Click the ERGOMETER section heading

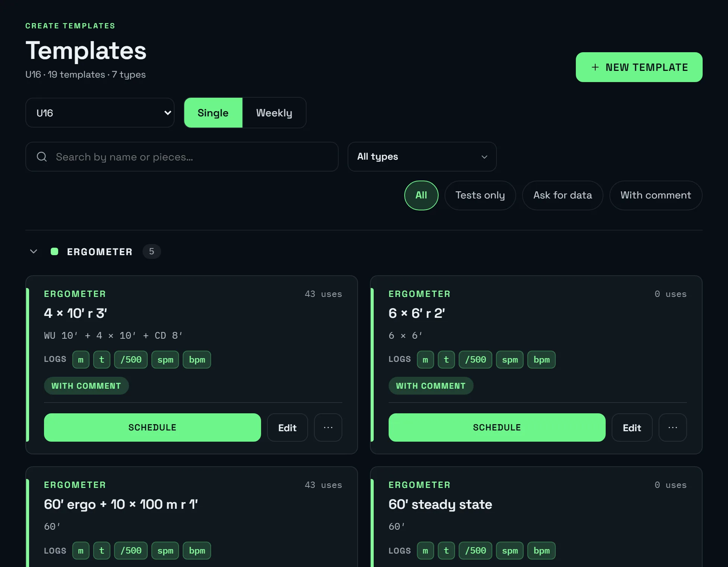click(100, 252)
